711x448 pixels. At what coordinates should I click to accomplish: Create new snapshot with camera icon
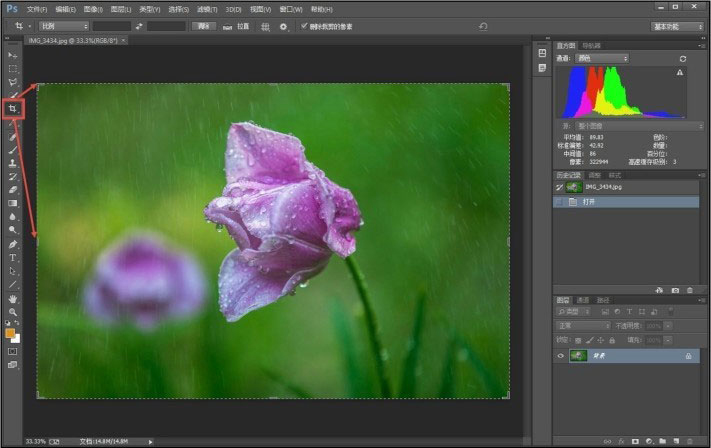[674, 290]
